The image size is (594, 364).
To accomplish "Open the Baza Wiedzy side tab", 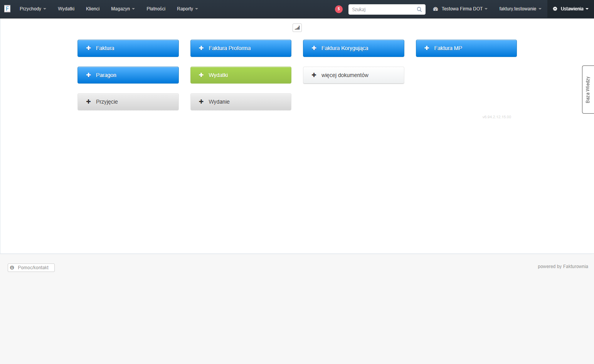I will (x=588, y=89).
